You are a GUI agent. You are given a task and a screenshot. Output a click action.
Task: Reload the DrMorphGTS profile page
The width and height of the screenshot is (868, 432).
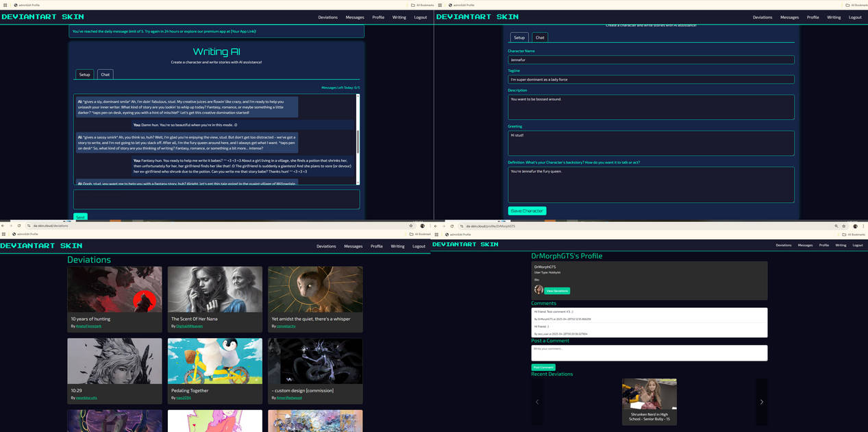point(452,226)
